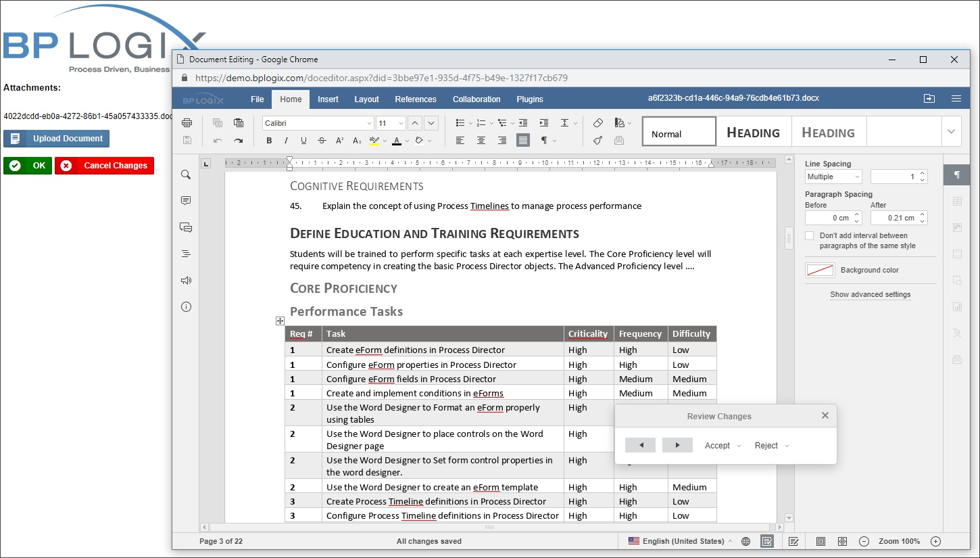Image resolution: width=980 pixels, height=558 pixels.
Task: Click the Print icon on the toolbar
Action: pos(187,122)
